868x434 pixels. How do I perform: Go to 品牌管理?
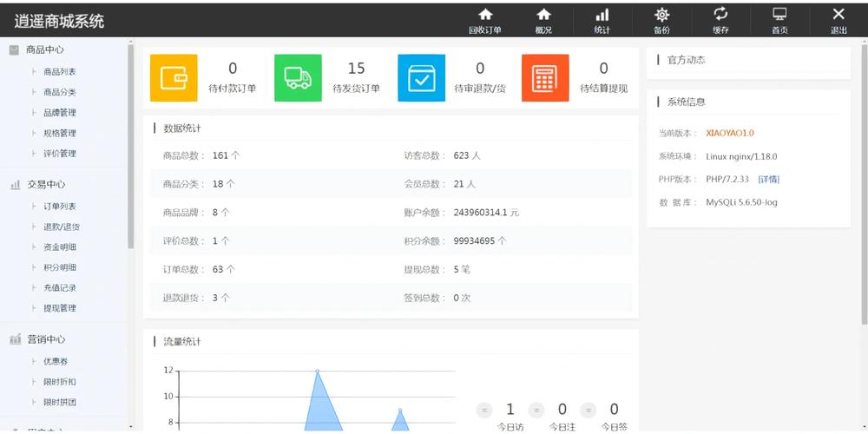(60, 113)
